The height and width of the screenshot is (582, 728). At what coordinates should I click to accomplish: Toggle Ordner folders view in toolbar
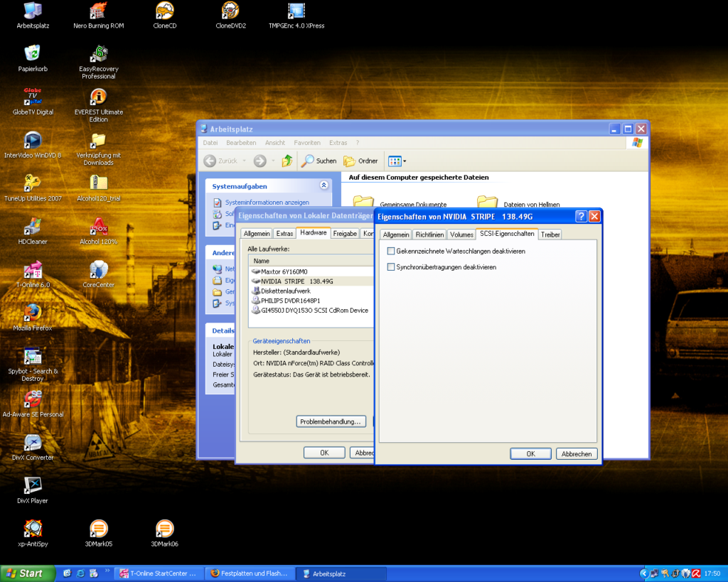click(x=360, y=161)
